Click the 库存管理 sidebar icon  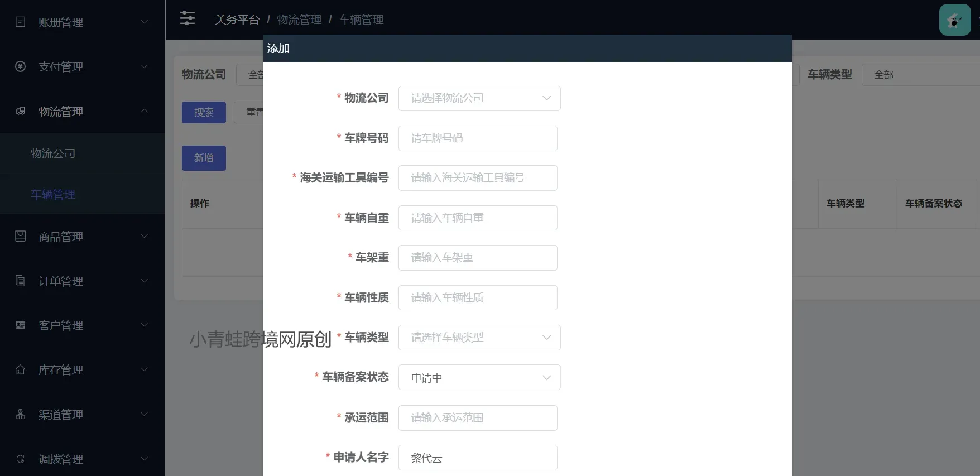pyautogui.click(x=21, y=369)
